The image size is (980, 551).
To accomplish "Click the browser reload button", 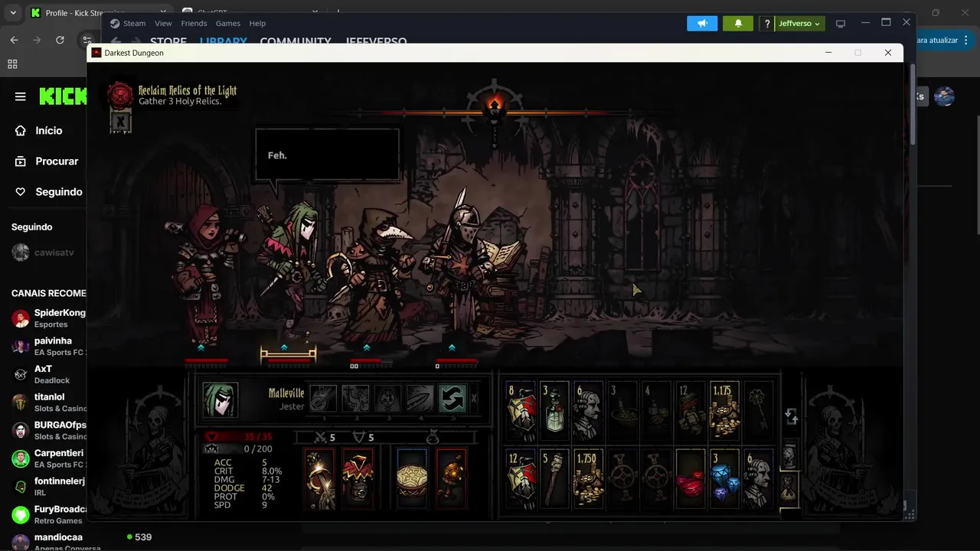I will tap(60, 40).
